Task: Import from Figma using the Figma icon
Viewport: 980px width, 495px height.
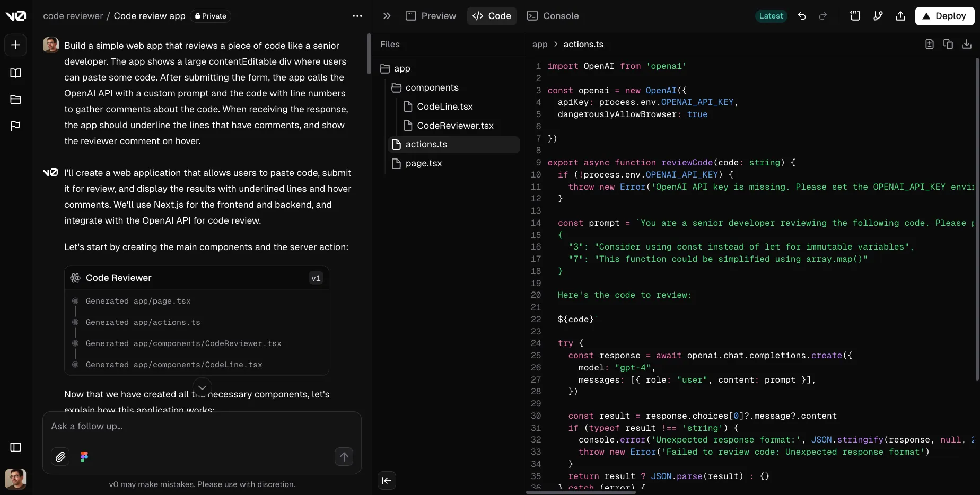Action: click(84, 456)
